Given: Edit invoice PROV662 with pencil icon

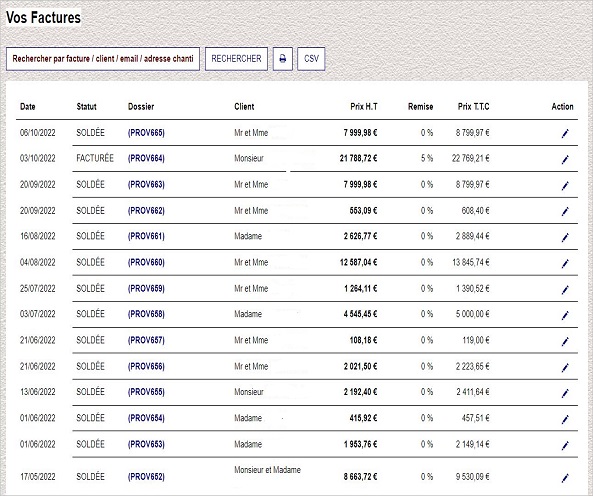Looking at the screenshot, I should pyautogui.click(x=565, y=211).
